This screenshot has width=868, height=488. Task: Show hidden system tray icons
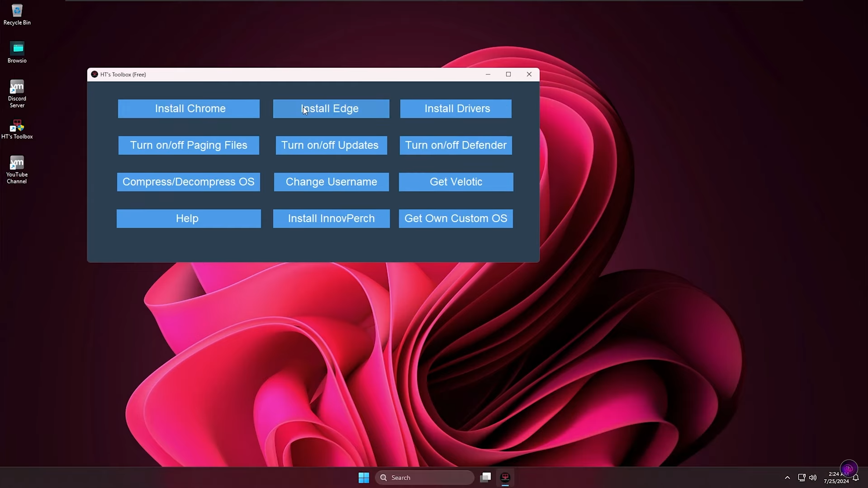787,478
